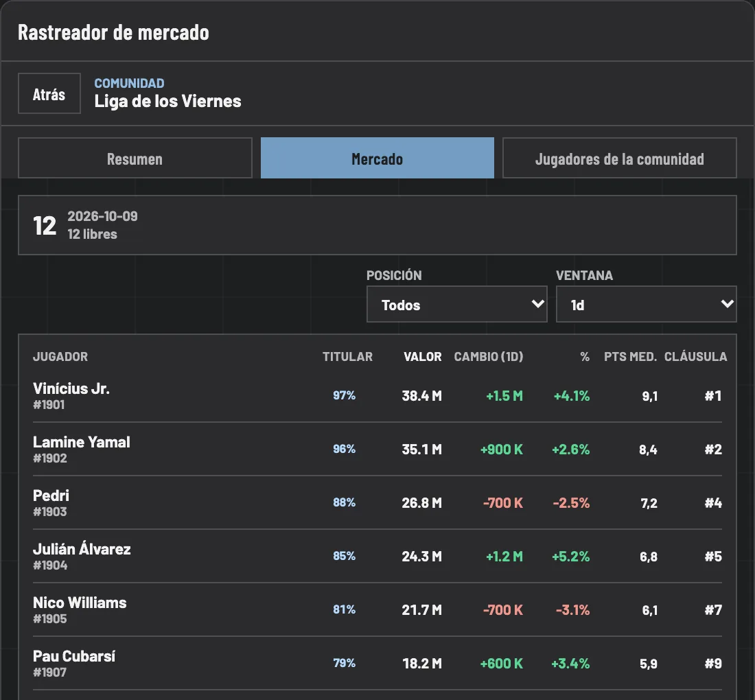
Task: Click the +900 K change value
Action: pos(501,450)
